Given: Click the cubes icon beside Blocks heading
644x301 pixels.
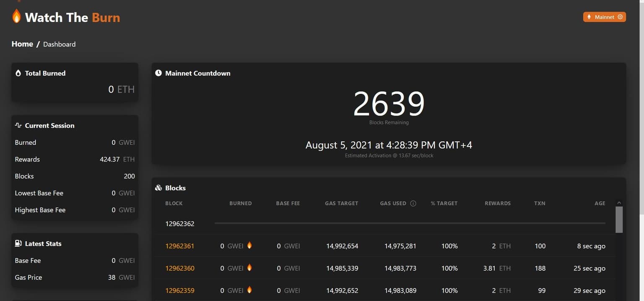Looking at the screenshot, I should (x=158, y=188).
